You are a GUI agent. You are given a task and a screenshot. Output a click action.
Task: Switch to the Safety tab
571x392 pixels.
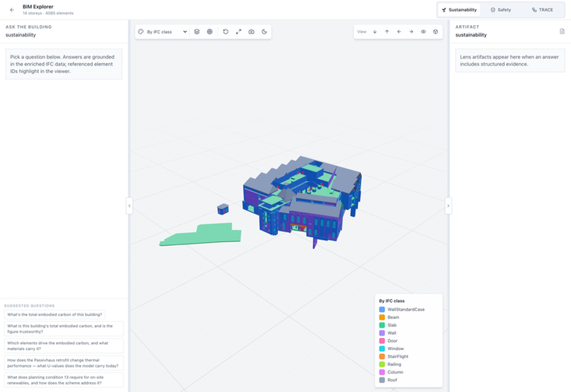tap(501, 10)
